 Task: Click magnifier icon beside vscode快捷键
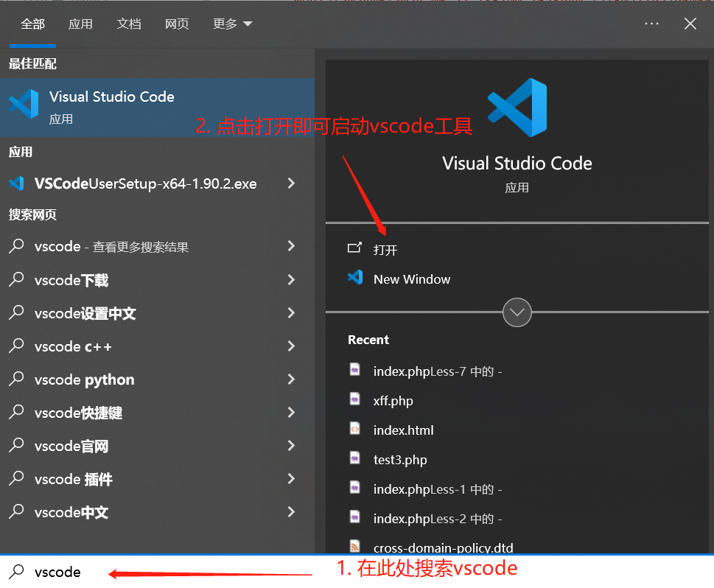tap(16, 412)
